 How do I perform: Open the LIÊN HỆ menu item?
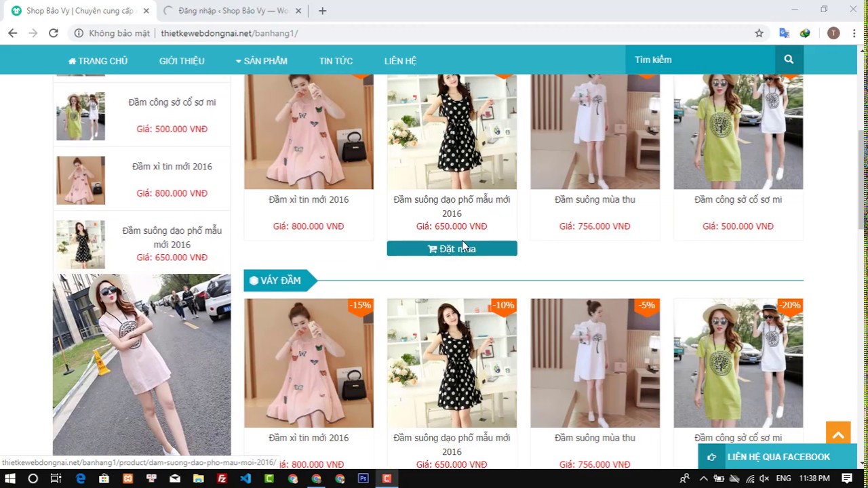(x=400, y=61)
